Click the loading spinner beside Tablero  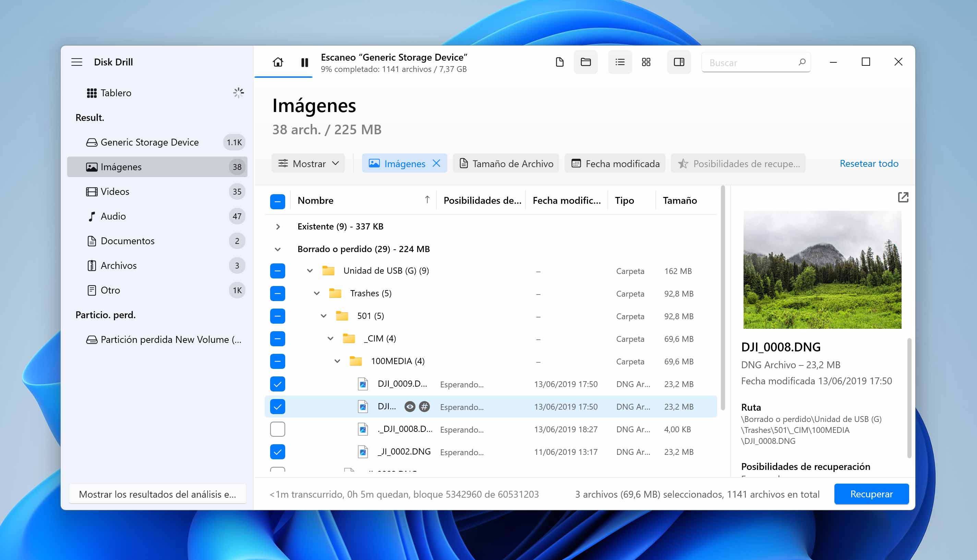(239, 93)
